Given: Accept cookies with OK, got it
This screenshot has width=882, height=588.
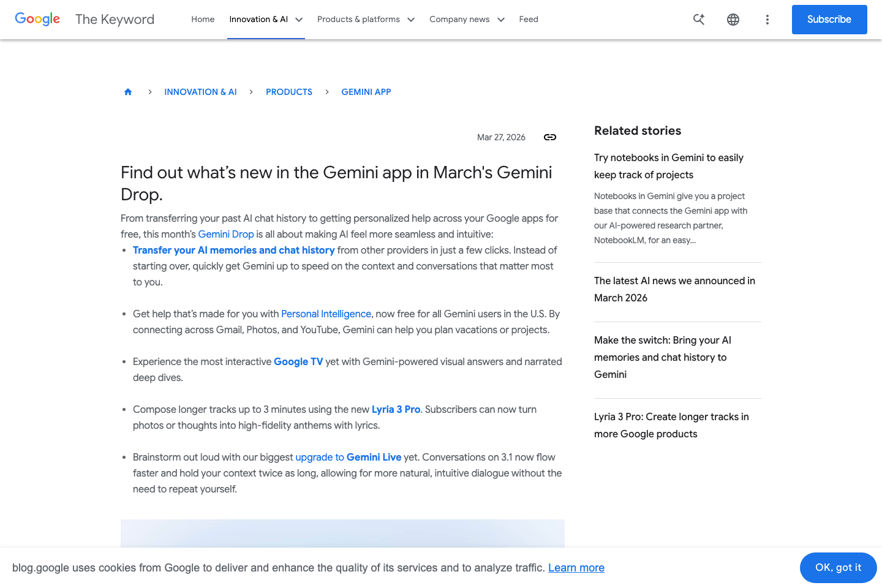Looking at the screenshot, I should point(837,568).
